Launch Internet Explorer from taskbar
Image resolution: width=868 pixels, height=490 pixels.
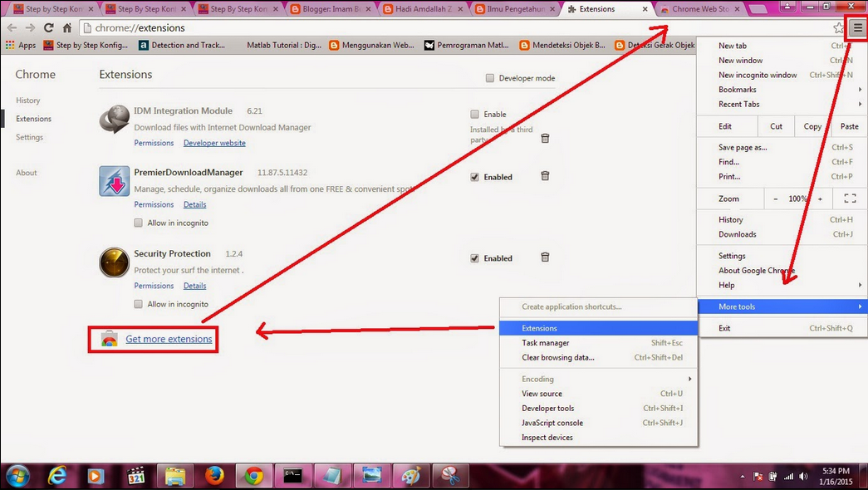pyautogui.click(x=57, y=476)
